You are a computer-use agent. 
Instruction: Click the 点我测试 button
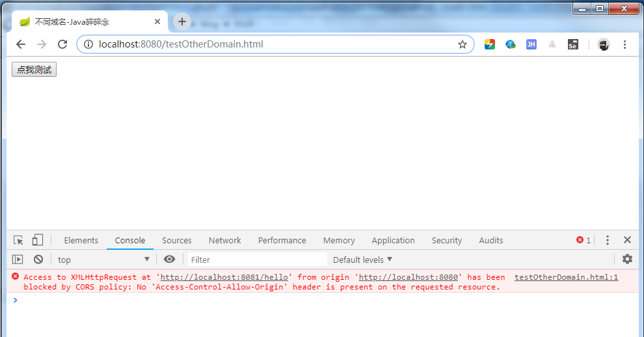point(34,70)
